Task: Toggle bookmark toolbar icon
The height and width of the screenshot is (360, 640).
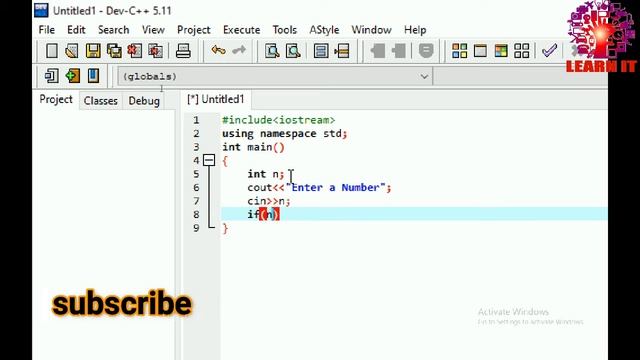Action: (93, 76)
